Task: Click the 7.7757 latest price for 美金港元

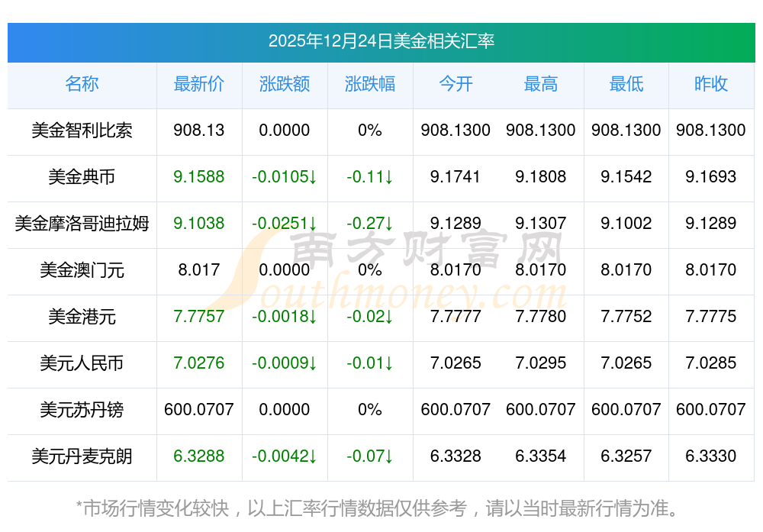Action: 199,317
